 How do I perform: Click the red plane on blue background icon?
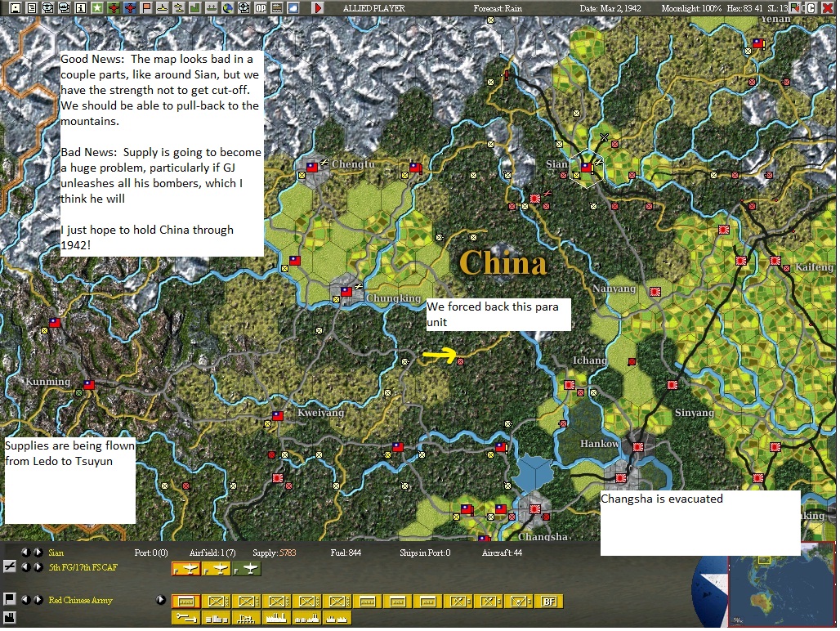point(130,8)
